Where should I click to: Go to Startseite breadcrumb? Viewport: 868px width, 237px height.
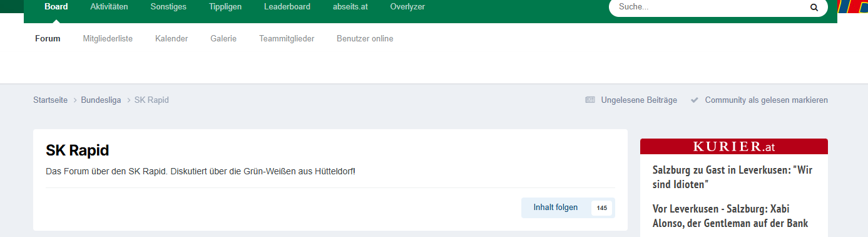[50, 100]
